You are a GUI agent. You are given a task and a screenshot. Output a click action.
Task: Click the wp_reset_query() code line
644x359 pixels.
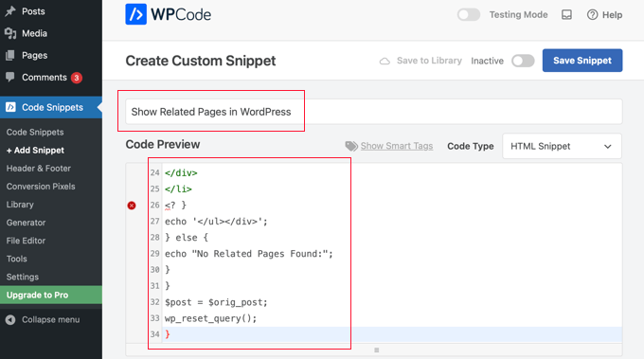pos(210,318)
